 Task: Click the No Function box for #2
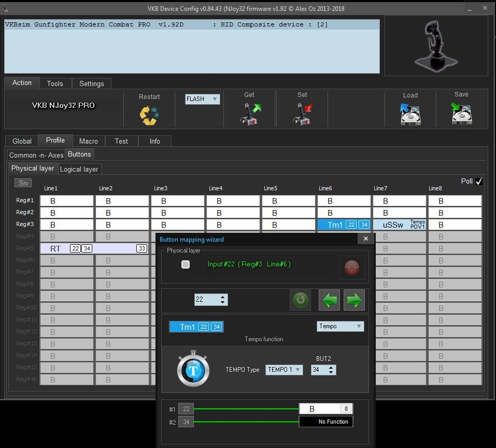click(326, 422)
